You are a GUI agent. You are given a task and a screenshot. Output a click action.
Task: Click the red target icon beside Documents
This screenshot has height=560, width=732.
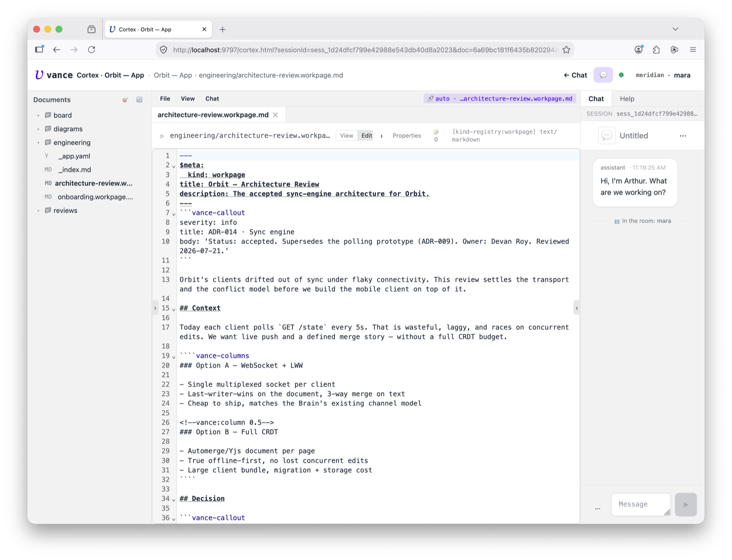[125, 100]
